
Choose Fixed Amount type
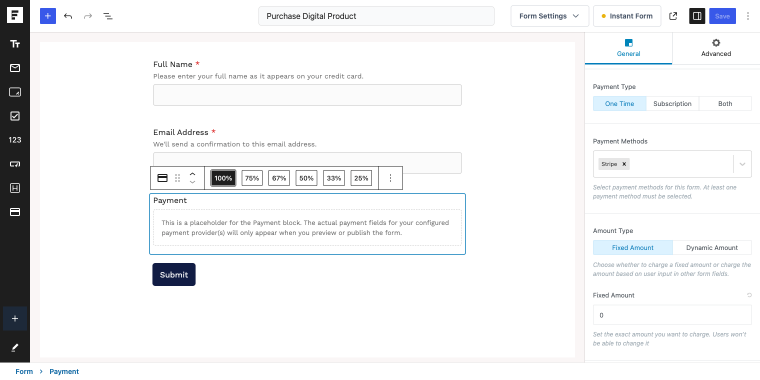[633, 247]
